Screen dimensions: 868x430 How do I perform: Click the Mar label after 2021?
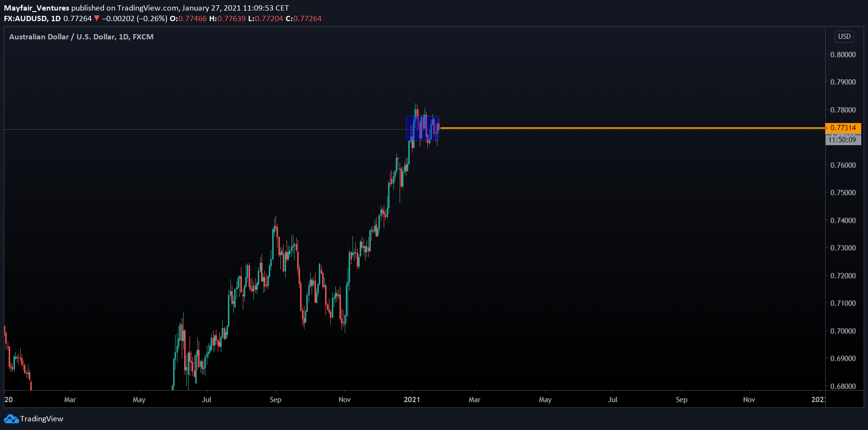click(x=475, y=400)
